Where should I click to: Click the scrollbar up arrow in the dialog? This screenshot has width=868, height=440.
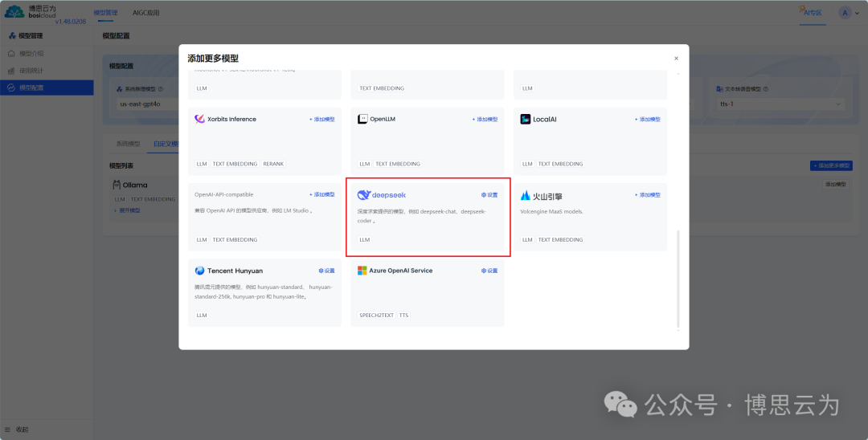(678, 74)
